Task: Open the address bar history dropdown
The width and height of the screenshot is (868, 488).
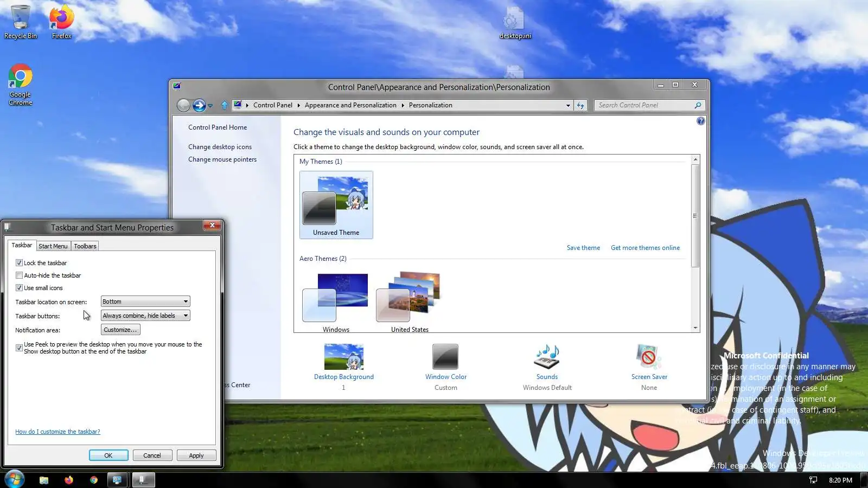Action: click(568, 105)
